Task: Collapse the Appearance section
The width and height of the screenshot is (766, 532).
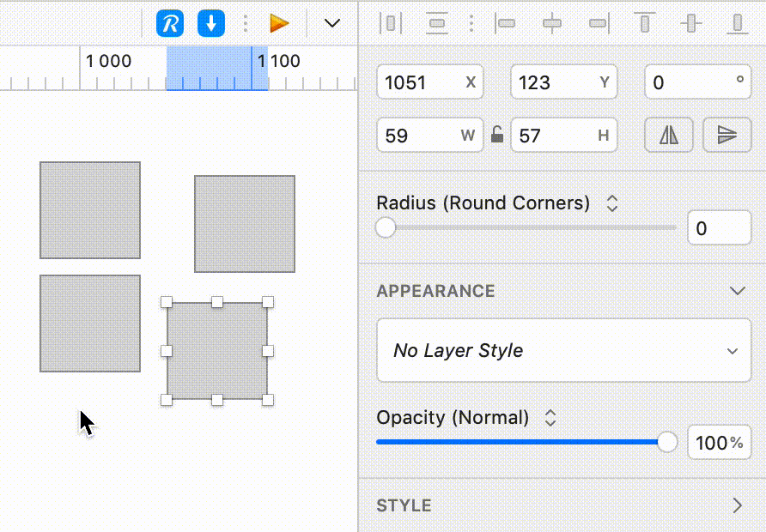Action: coord(737,291)
